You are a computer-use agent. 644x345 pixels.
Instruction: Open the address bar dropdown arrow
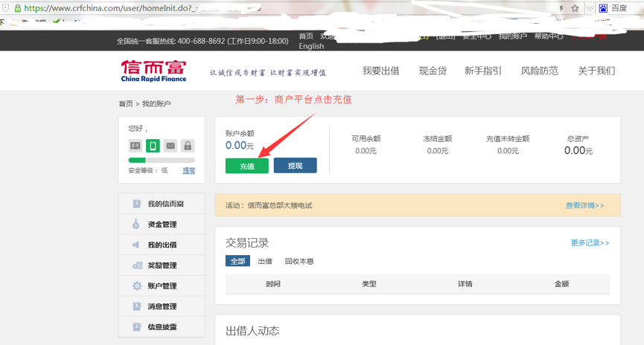click(590, 8)
